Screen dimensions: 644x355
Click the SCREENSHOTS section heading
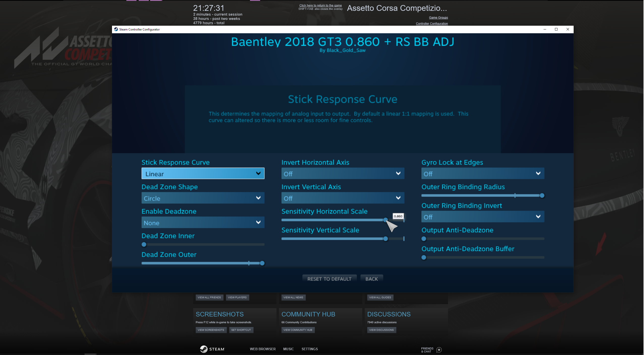pos(220,314)
